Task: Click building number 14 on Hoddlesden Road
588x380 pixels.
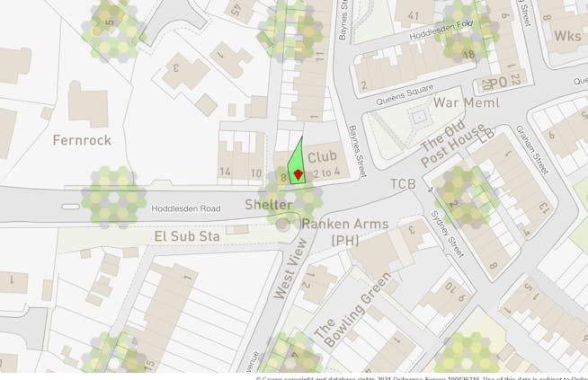Action: tap(225, 172)
